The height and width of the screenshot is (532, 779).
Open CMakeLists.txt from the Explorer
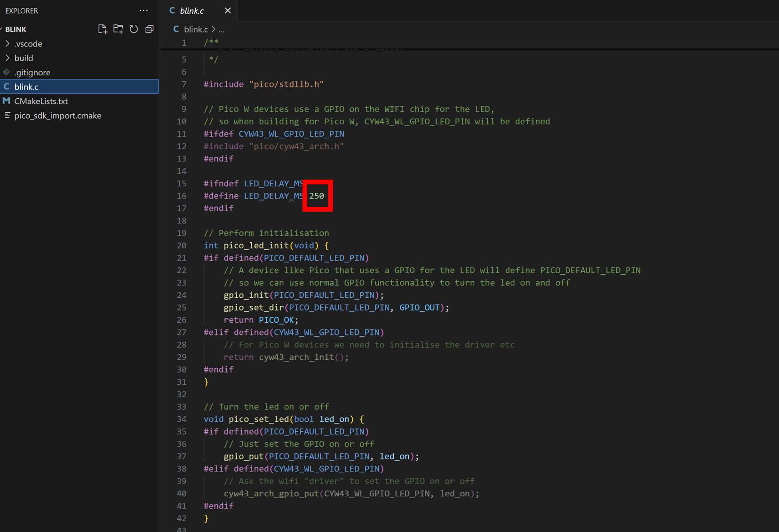coord(41,101)
